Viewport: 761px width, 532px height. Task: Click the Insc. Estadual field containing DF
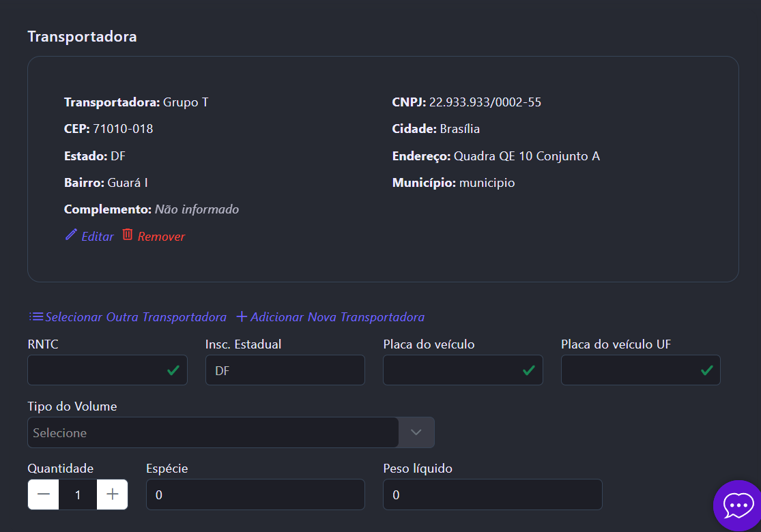[285, 370]
